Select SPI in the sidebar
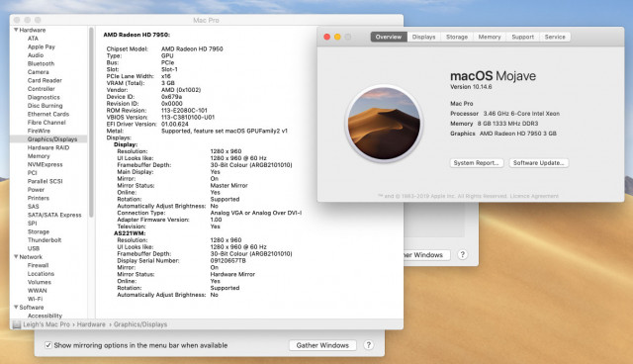The width and height of the screenshot is (633, 364). tap(32, 224)
